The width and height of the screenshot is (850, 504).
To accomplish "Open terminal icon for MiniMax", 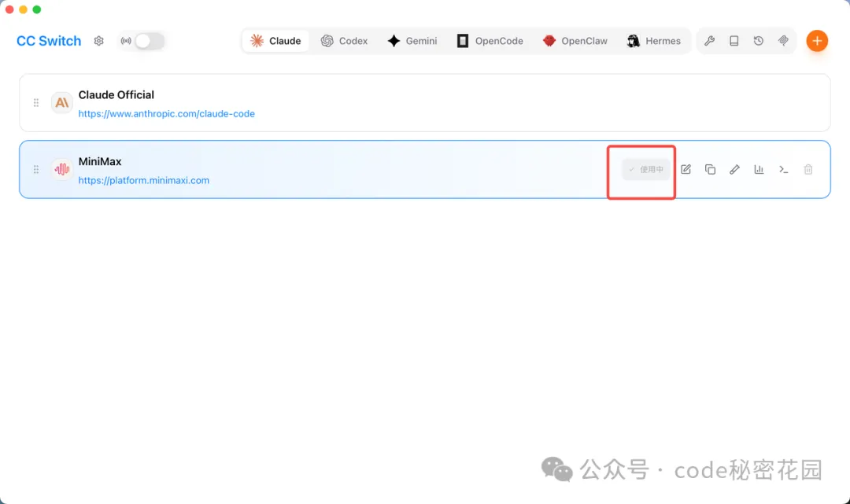I will point(783,170).
